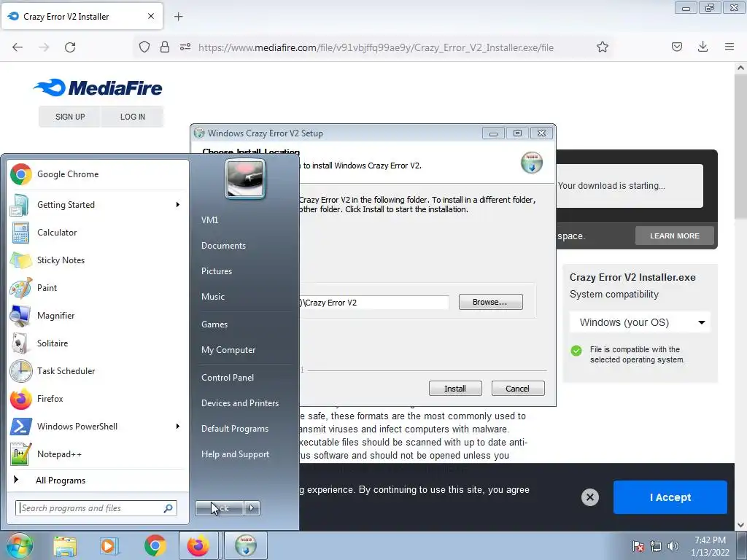Open Help and Support

(236, 454)
